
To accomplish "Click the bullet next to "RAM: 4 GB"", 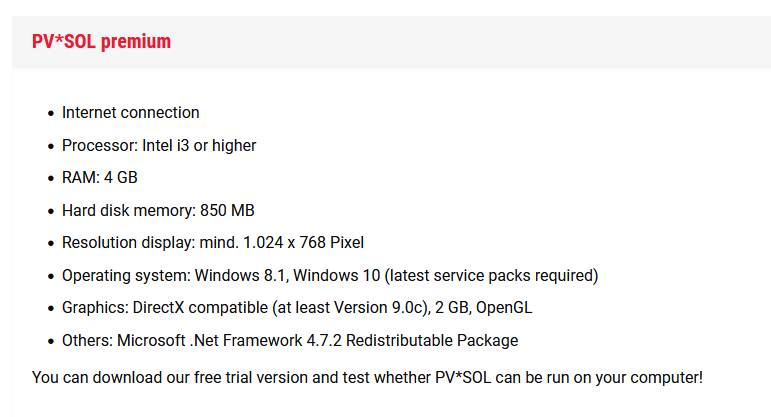I will 51,179.
